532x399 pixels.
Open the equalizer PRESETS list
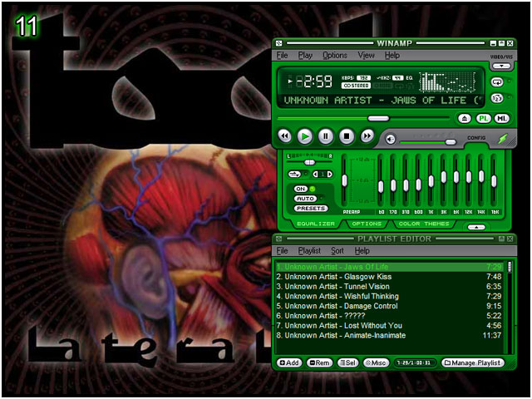[x=311, y=209]
